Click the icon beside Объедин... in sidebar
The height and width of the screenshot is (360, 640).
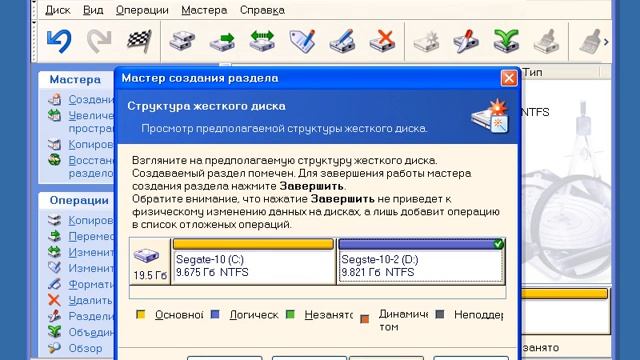54,332
